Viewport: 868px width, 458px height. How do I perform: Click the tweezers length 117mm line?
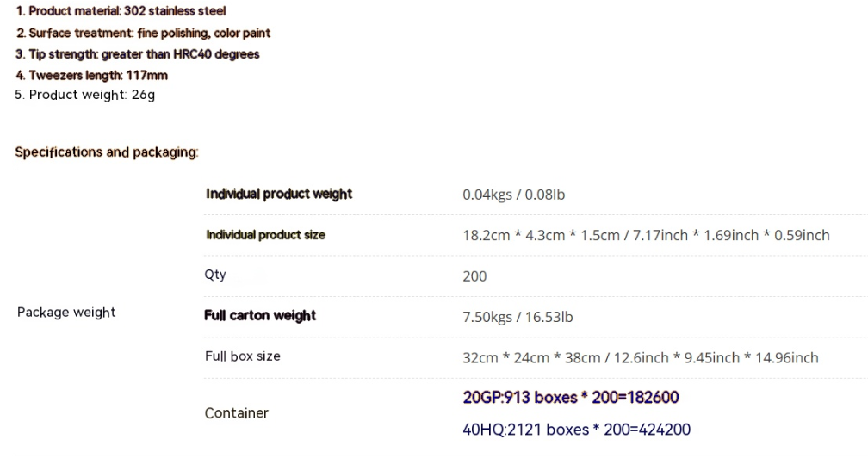[91, 75]
